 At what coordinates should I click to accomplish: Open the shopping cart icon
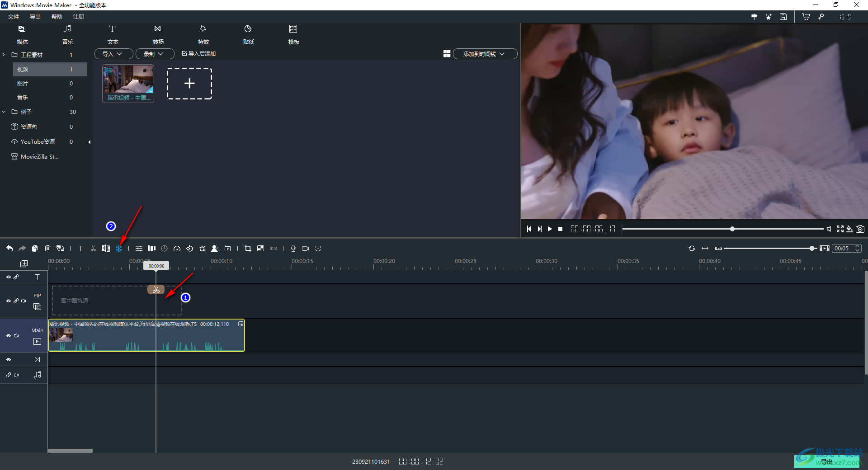(806, 16)
